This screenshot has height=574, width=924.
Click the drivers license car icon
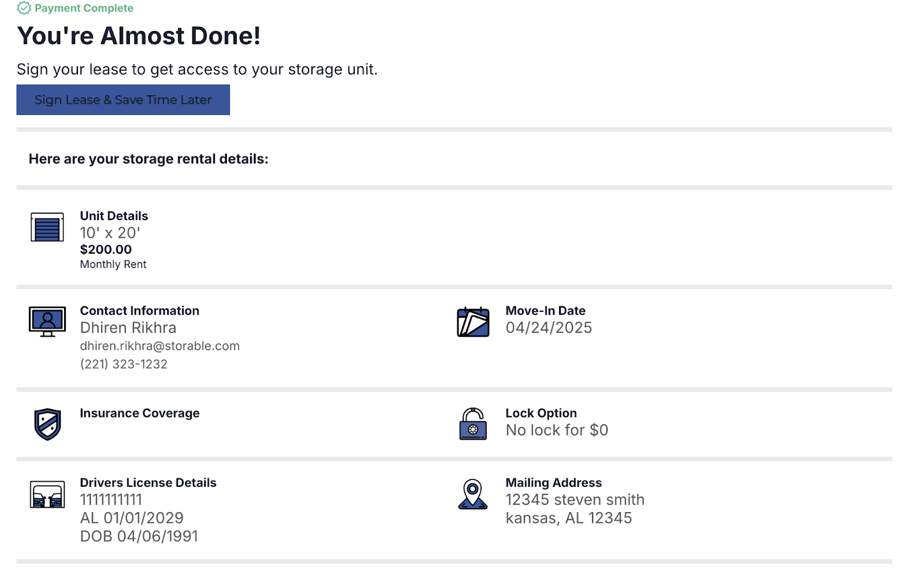(47, 495)
